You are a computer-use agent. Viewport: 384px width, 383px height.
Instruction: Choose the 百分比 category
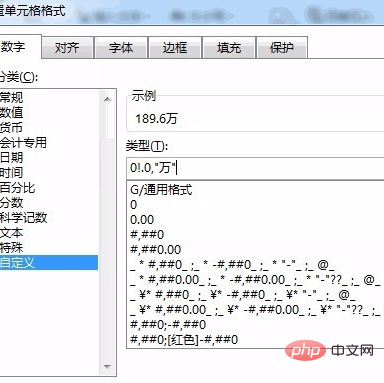point(49,188)
